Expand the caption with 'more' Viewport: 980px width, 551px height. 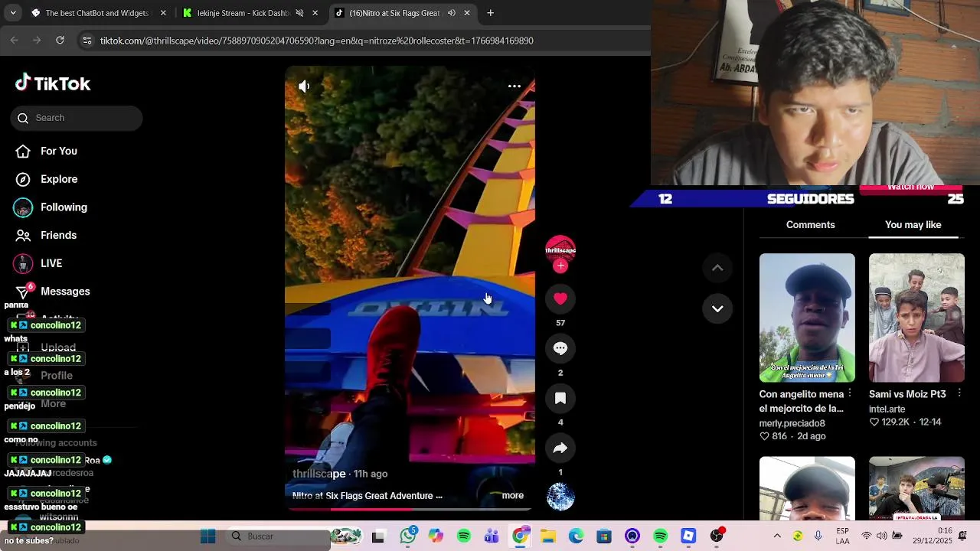(x=512, y=495)
